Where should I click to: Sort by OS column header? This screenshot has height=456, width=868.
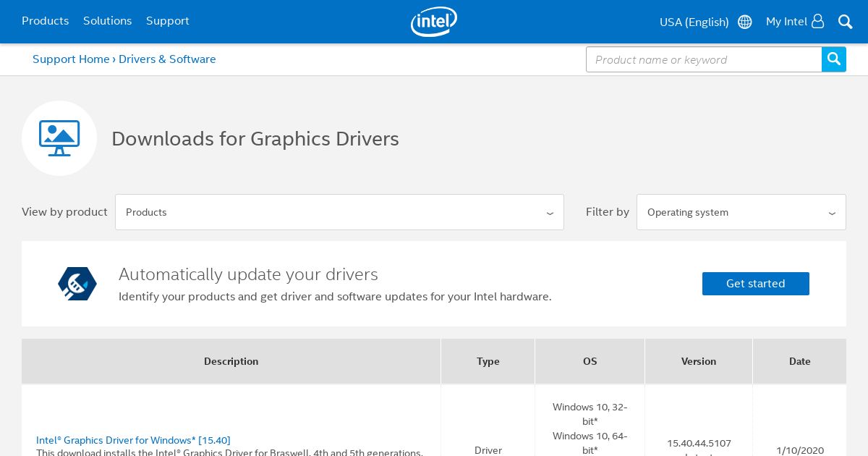590,361
